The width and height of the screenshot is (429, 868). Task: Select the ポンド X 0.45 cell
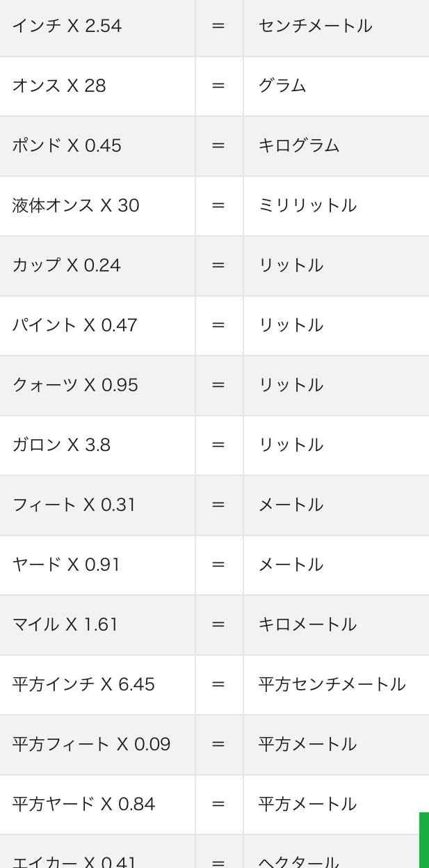point(97,146)
